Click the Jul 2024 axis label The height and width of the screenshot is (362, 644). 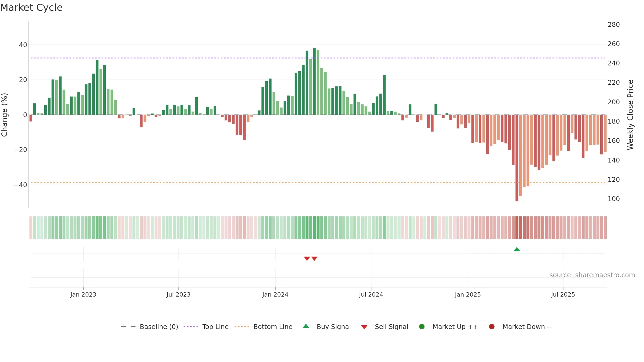tap(371, 294)
